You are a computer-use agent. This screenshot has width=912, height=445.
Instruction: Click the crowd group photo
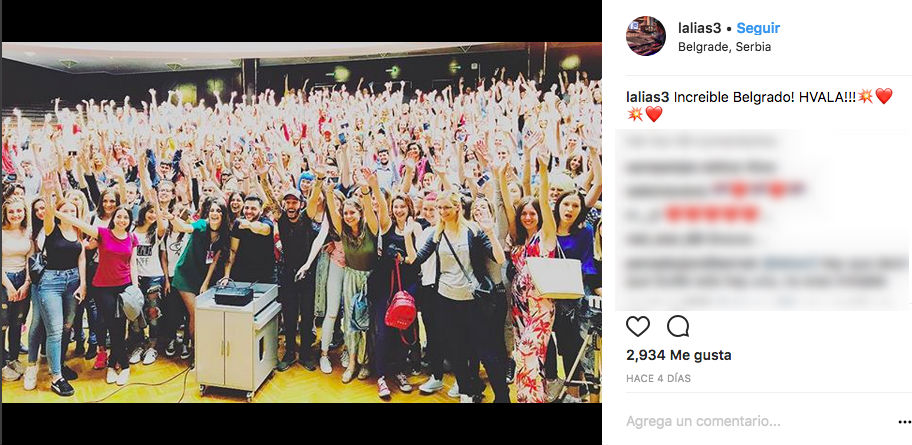(x=301, y=222)
